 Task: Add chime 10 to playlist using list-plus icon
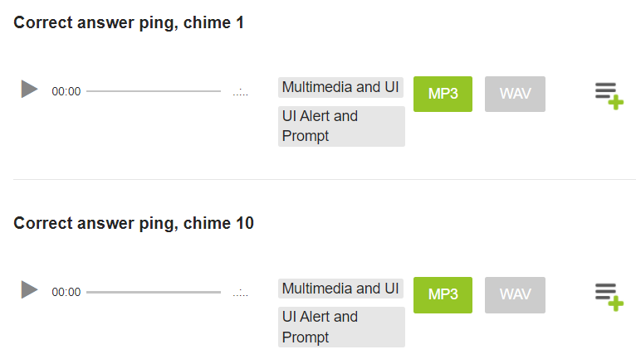609,297
